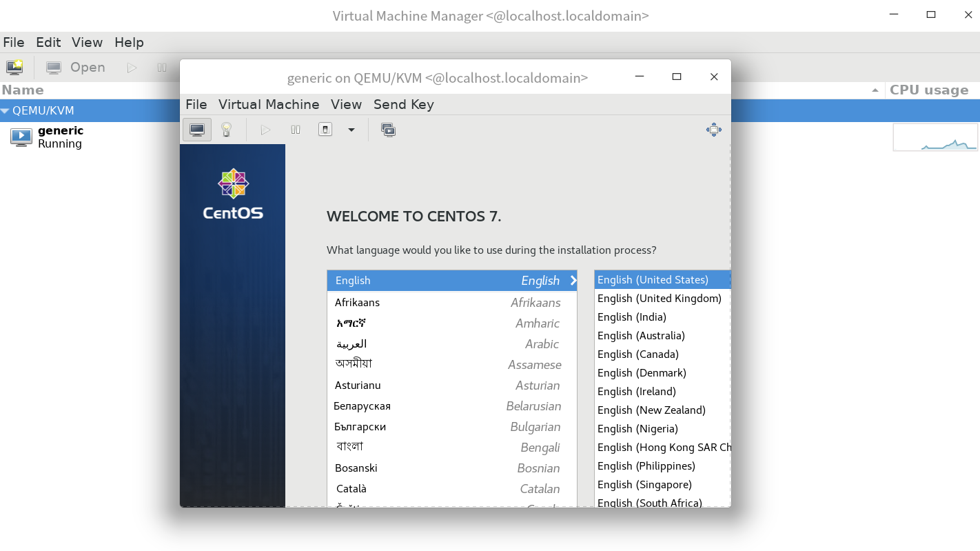Select English (New Zealand) locale
This screenshot has height=551, width=980.
point(662,410)
